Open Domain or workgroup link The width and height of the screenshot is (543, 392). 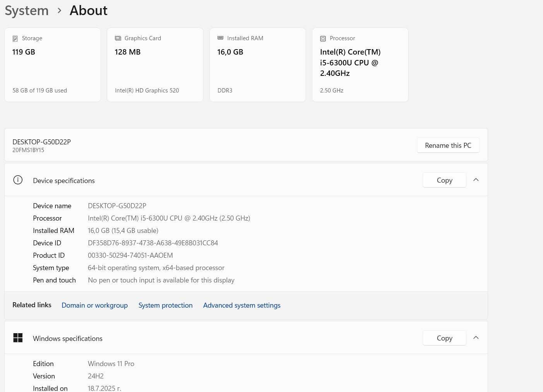pyautogui.click(x=94, y=305)
